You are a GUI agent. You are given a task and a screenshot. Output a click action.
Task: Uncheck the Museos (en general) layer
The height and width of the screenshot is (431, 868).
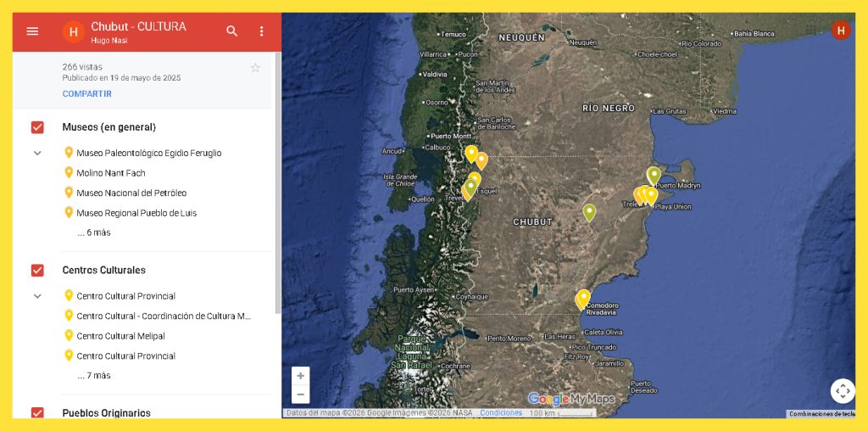click(37, 127)
